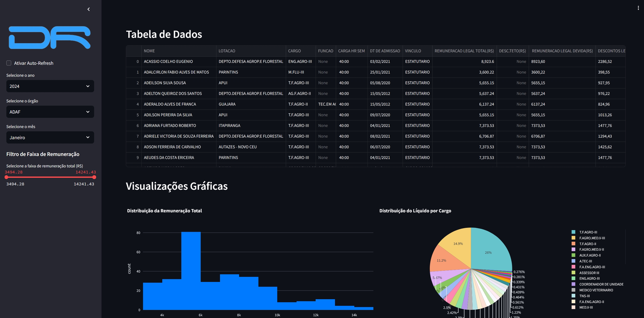Open the órgão dropdown showing ADAF
The image size is (644, 318).
pyautogui.click(x=50, y=112)
